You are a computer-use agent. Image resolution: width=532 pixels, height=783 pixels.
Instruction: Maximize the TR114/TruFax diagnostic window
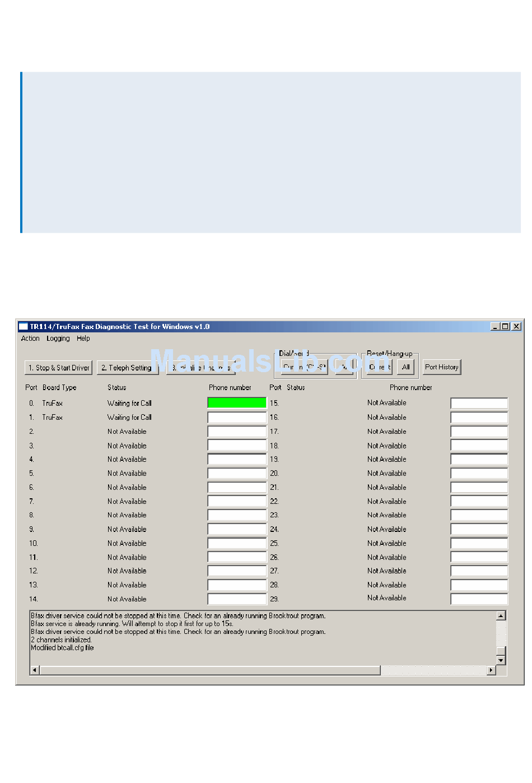coord(505,326)
